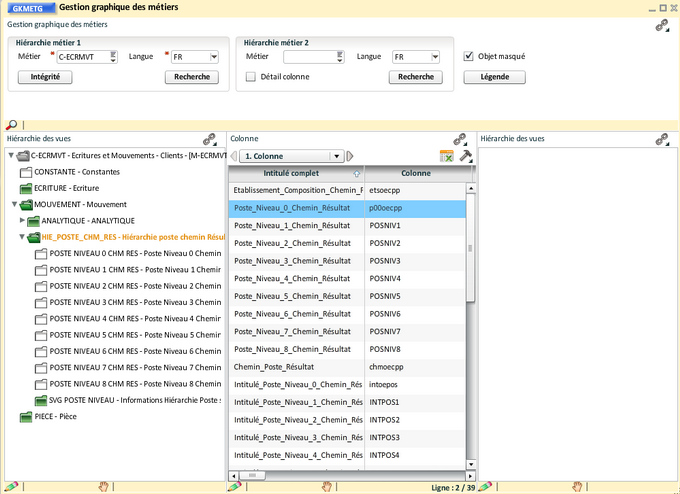
Task: Uncheck the Objet masqué checkbox
Action: tap(469, 57)
